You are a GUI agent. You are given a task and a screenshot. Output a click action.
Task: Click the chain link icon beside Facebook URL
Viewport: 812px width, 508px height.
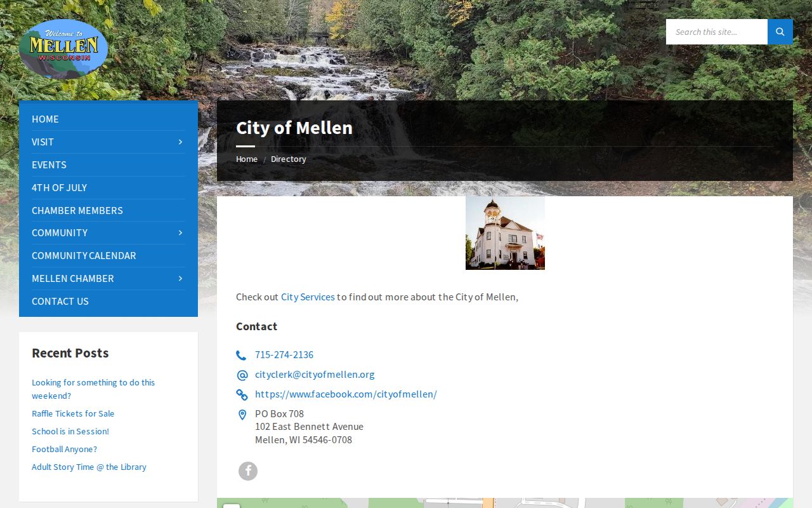[x=242, y=394]
